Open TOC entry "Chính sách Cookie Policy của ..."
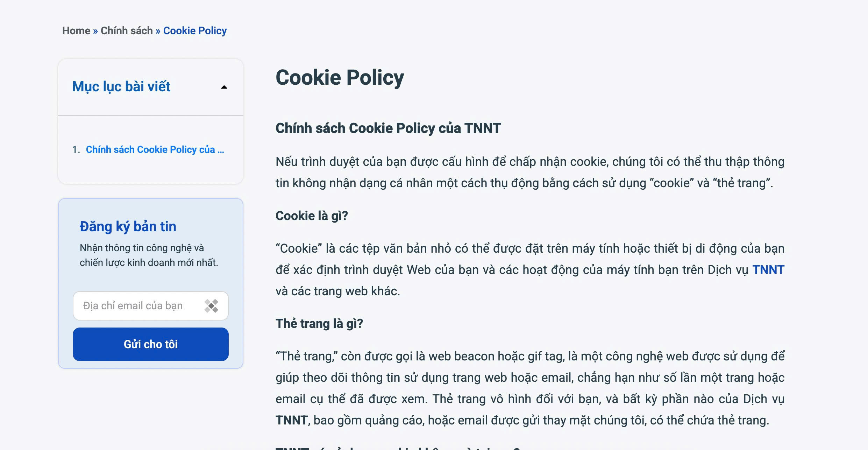 (x=155, y=149)
